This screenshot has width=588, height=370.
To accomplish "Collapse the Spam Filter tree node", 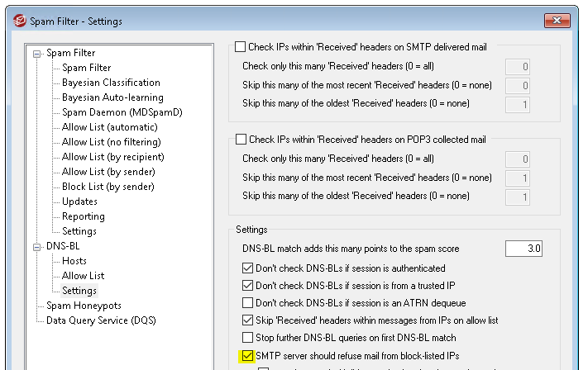I will tap(36, 54).
